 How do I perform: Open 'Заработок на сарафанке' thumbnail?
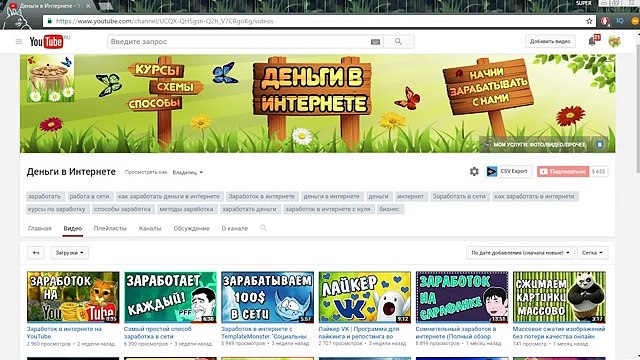click(x=462, y=297)
